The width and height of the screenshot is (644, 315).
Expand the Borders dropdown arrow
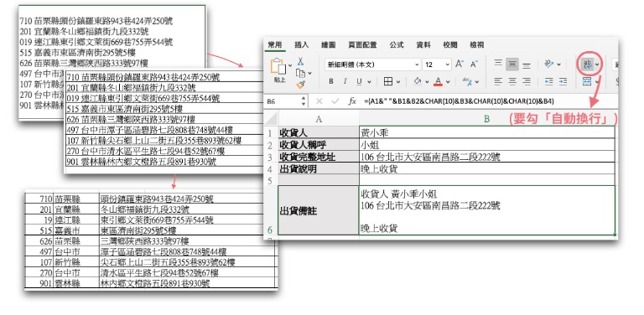point(398,82)
